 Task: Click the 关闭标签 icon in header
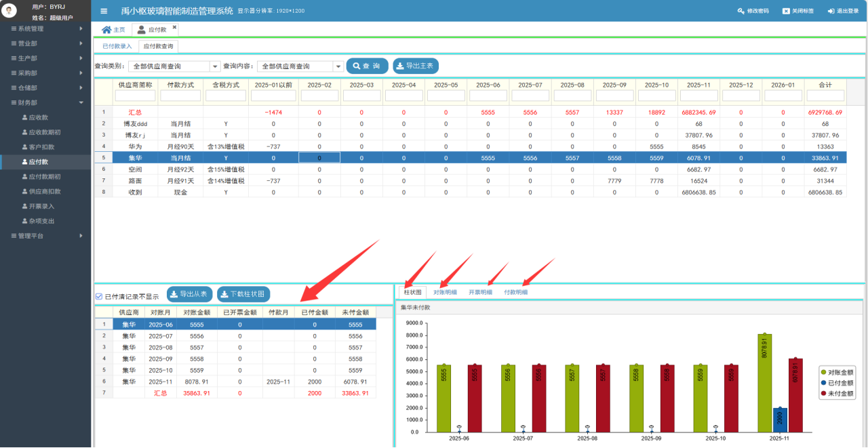click(785, 12)
